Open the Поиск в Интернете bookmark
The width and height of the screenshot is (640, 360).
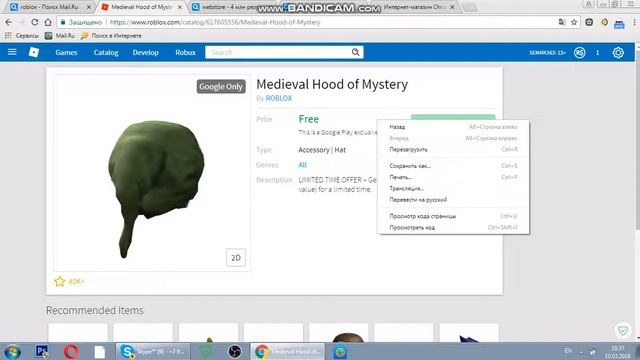(111, 36)
